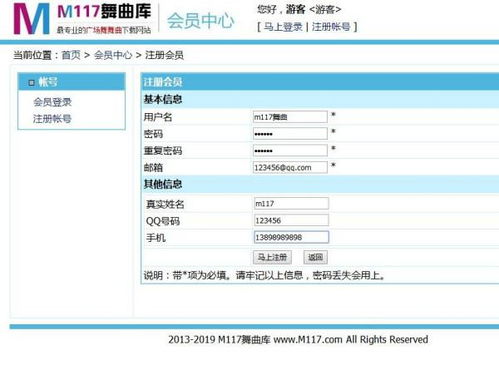Image resolution: width=499 pixels, height=370 pixels.
Task: Focus the 邮箱 input field
Action: pyautogui.click(x=290, y=167)
